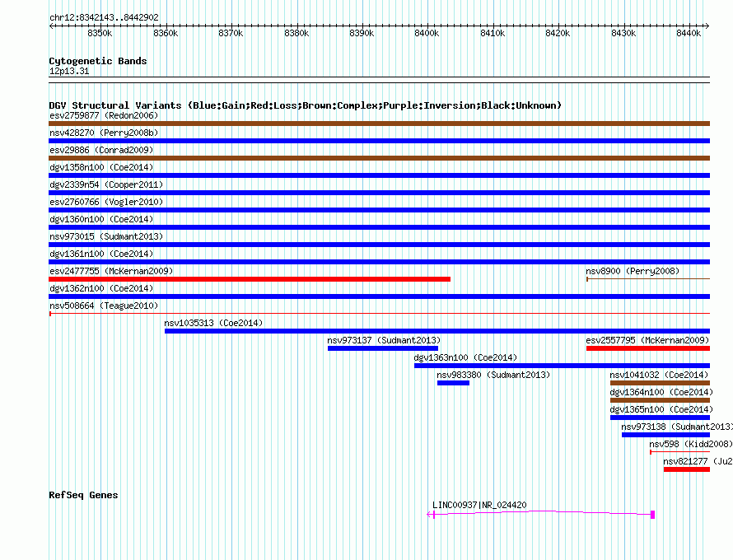Click the dgv2339n54 (Cooper2011) label
Screen dimensions: 733x560
point(106,184)
